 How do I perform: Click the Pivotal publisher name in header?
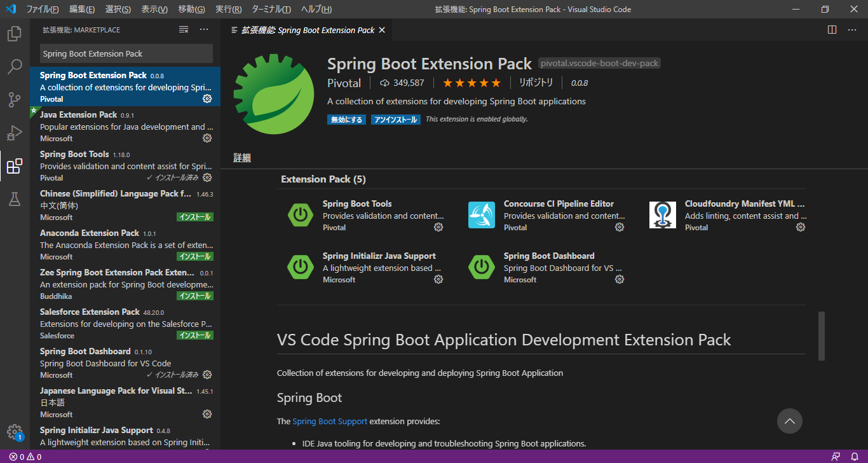344,83
